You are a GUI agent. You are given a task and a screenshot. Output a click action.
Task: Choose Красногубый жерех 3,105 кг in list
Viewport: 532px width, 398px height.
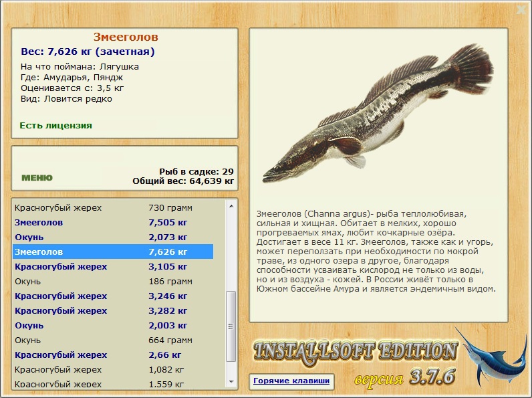(114, 267)
